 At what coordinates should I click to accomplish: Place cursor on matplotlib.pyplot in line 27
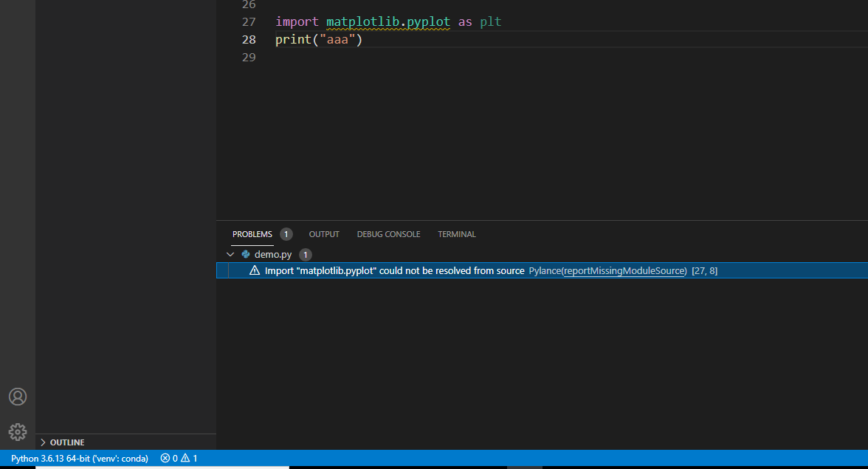point(388,21)
